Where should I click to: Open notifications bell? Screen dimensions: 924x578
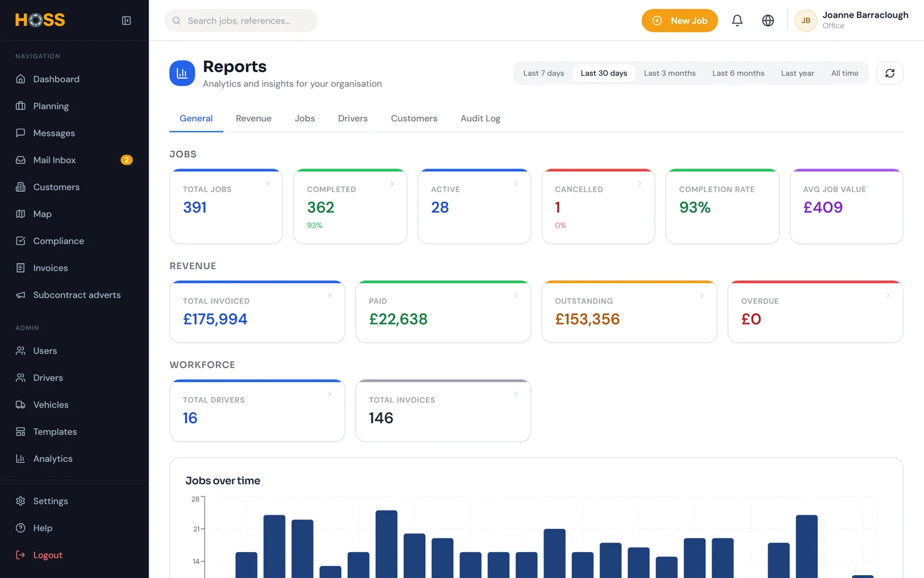737,21
